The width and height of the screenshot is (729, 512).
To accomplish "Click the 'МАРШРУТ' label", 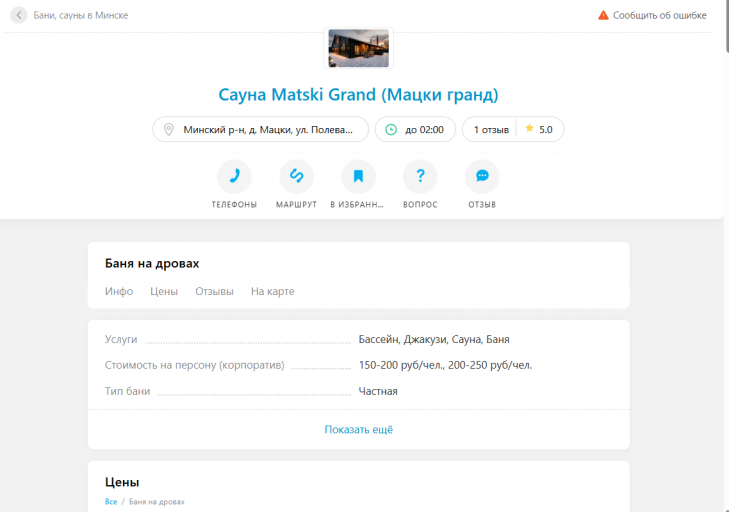I will [x=296, y=205].
